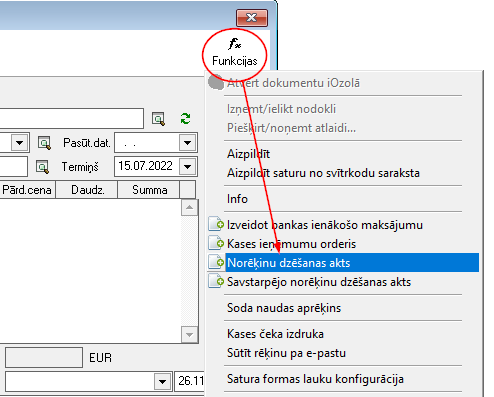Choose Kases čeka izdruka
This screenshot has height=397, width=494.
tap(343, 334)
